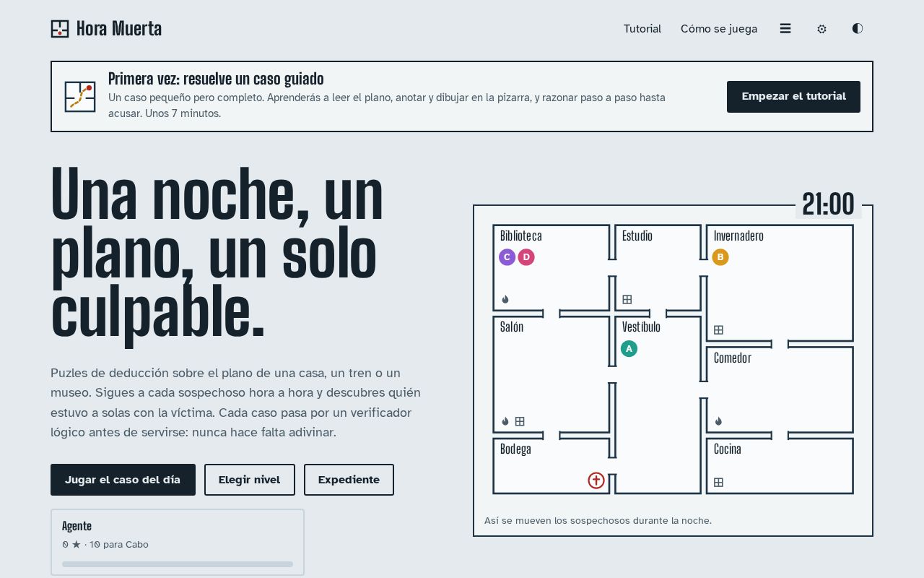This screenshot has width=924, height=578.
Task: Open the hamburger menu
Action: click(785, 29)
